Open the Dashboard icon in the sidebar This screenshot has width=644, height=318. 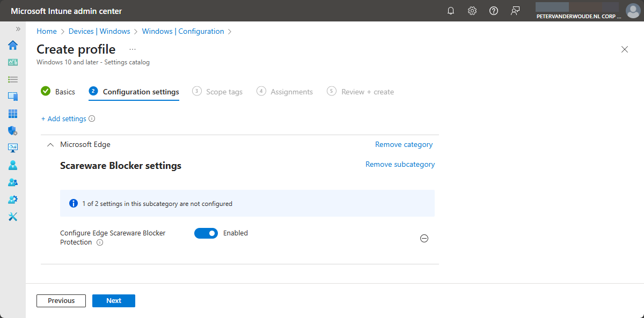click(x=13, y=62)
